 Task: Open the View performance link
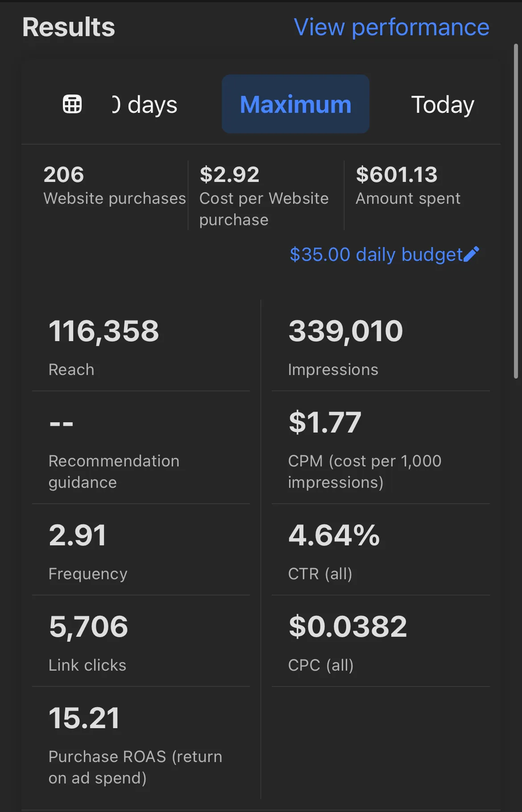point(391,27)
